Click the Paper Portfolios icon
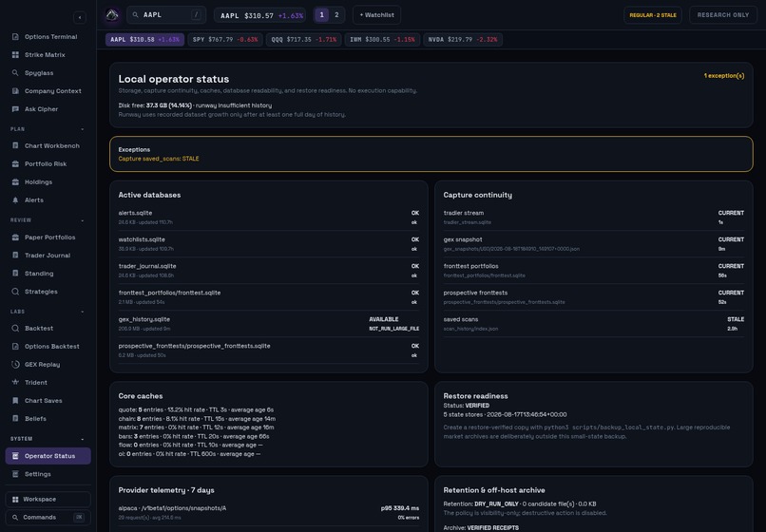The height and width of the screenshot is (532, 766). 15,237
